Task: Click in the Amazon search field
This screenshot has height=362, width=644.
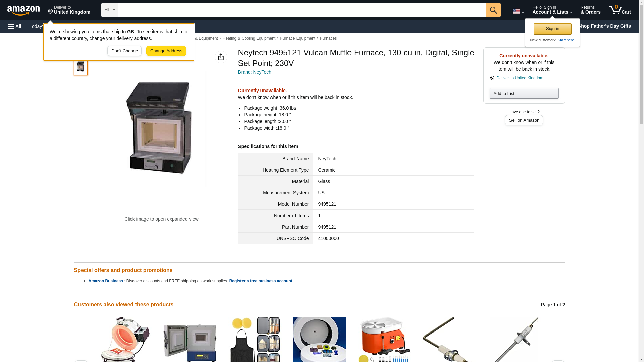Action: click(302, 10)
